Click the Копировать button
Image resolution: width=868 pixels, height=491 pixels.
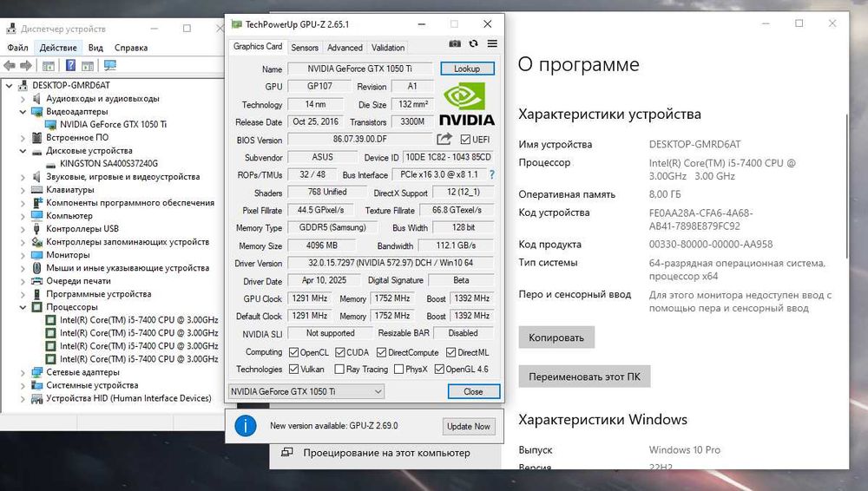point(556,337)
